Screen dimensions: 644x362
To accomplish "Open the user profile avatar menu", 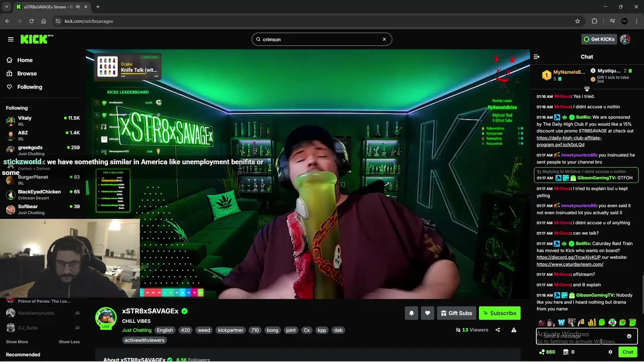I will tap(625, 39).
